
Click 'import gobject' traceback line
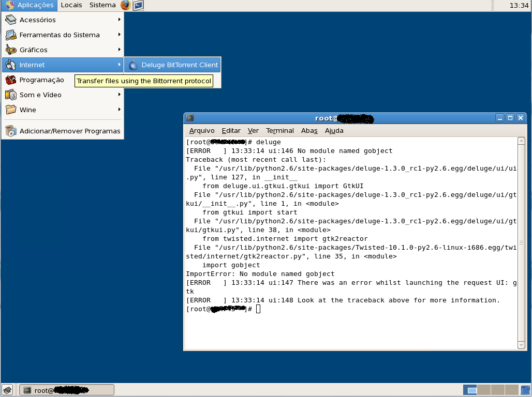[x=231, y=265]
